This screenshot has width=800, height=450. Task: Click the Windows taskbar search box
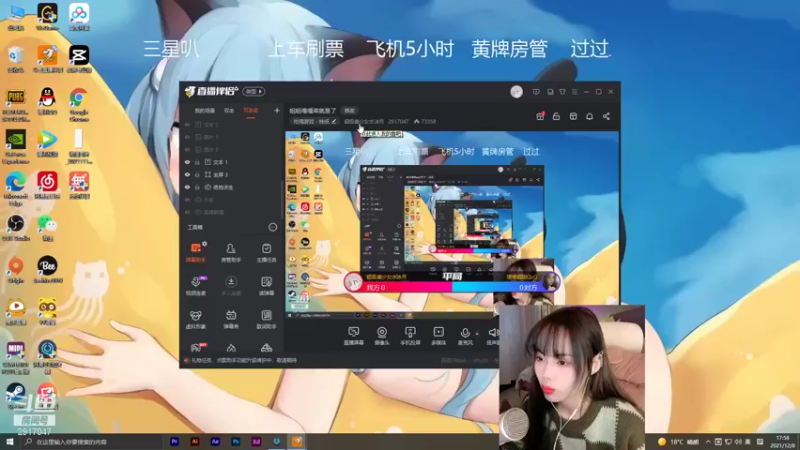(92, 442)
